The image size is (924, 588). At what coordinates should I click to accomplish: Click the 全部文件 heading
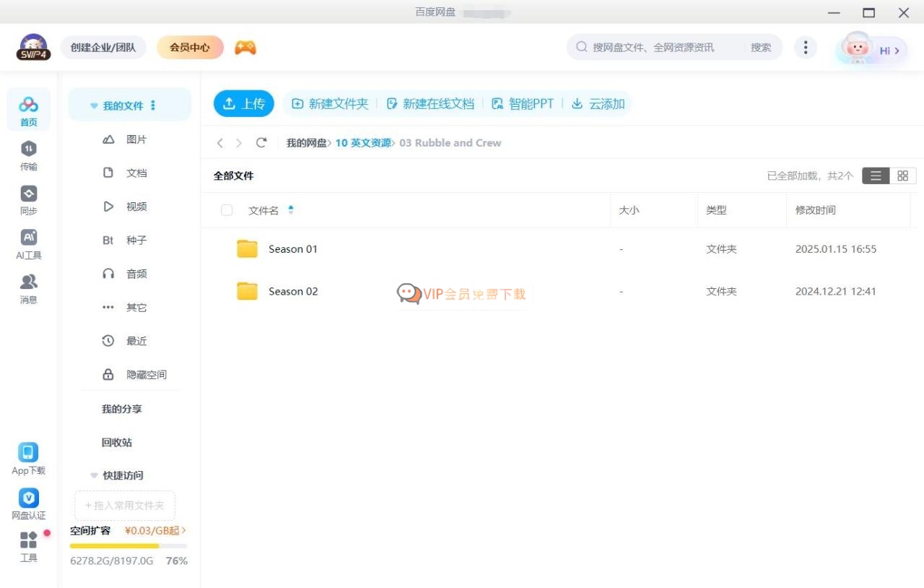click(x=233, y=176)
